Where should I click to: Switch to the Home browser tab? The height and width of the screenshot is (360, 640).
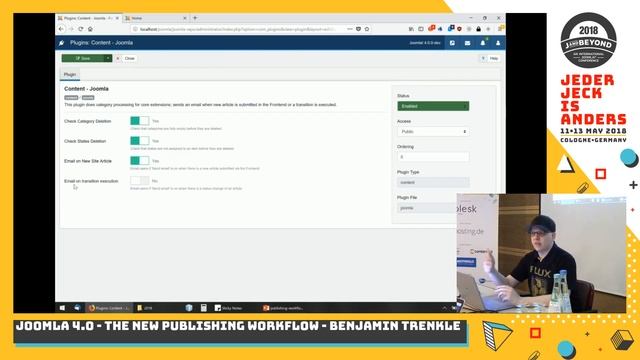tap(156, 18)
